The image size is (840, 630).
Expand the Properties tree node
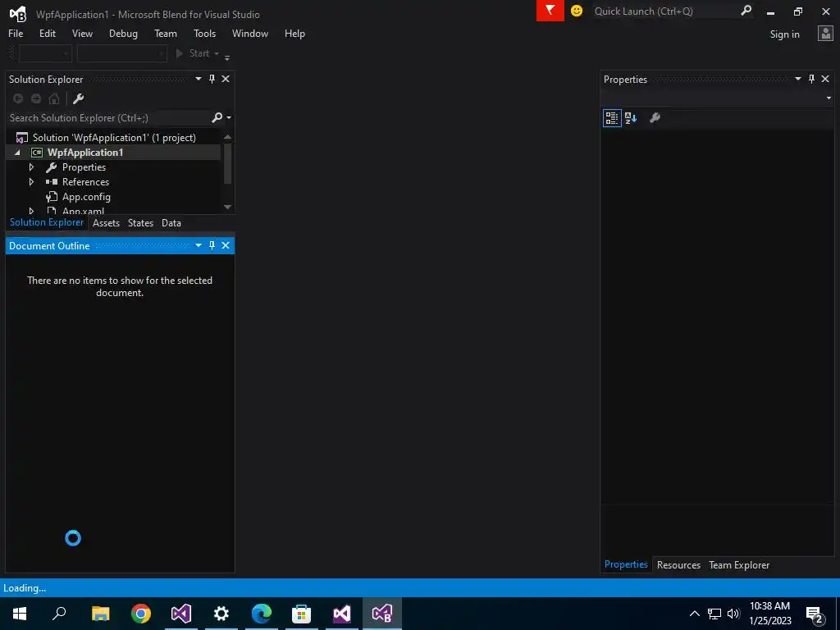click(x=31, y=167)
